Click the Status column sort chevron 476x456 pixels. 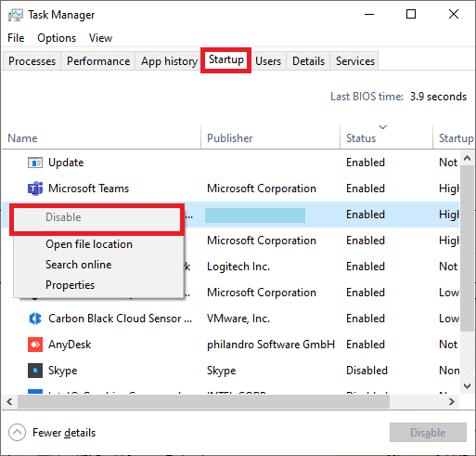click(x=383, y=127)
